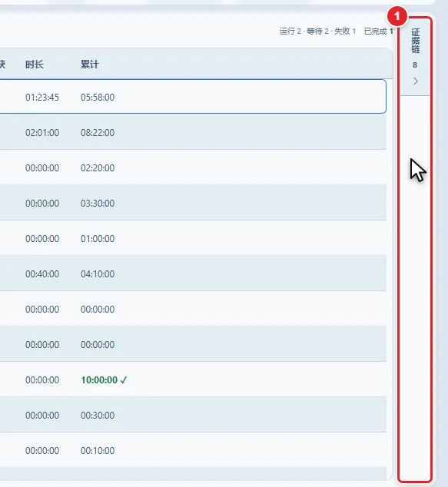Click the 失败 1 status count
Image resolution: width=448 pixels, height=487 pixels.
345,31
